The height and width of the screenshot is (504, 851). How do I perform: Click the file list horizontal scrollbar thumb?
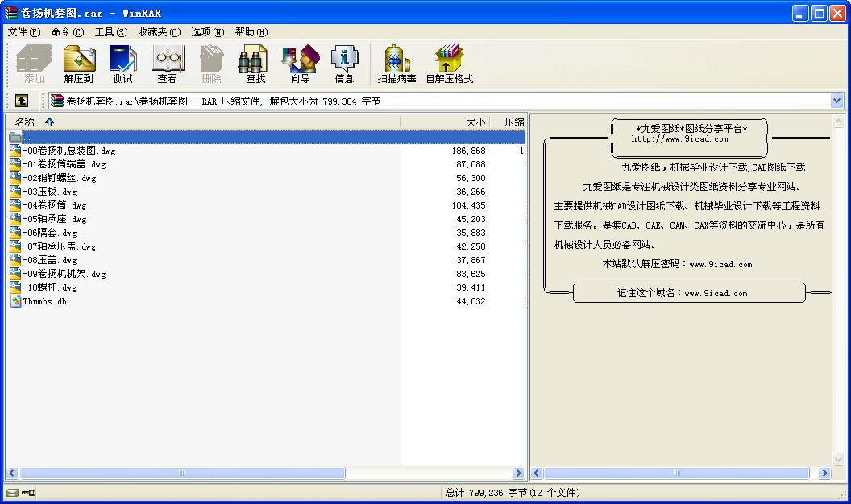(x=182, y=473)
